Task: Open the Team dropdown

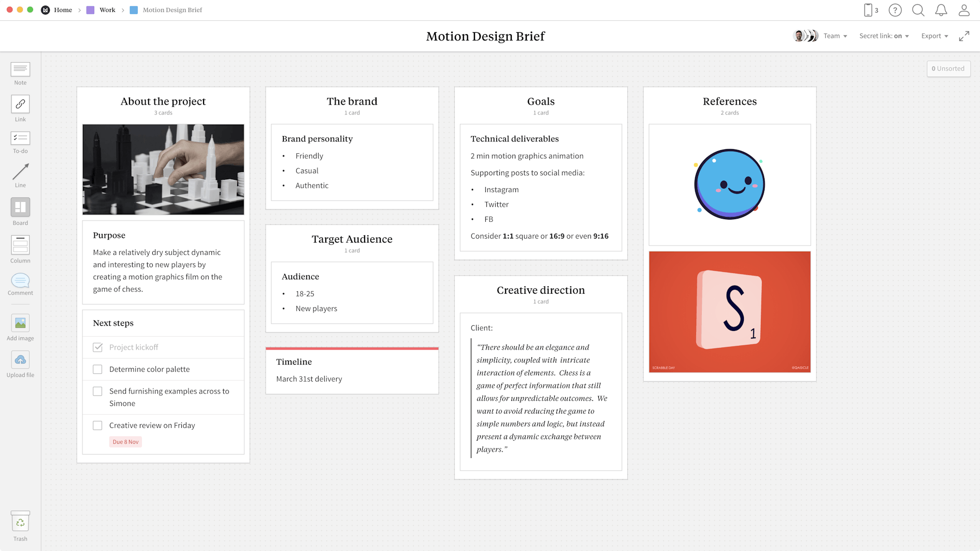Action: (x=835, y=36)
